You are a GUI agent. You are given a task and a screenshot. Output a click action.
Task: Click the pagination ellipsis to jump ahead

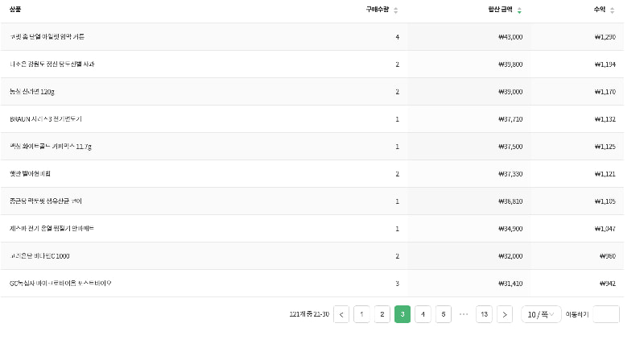464,314
